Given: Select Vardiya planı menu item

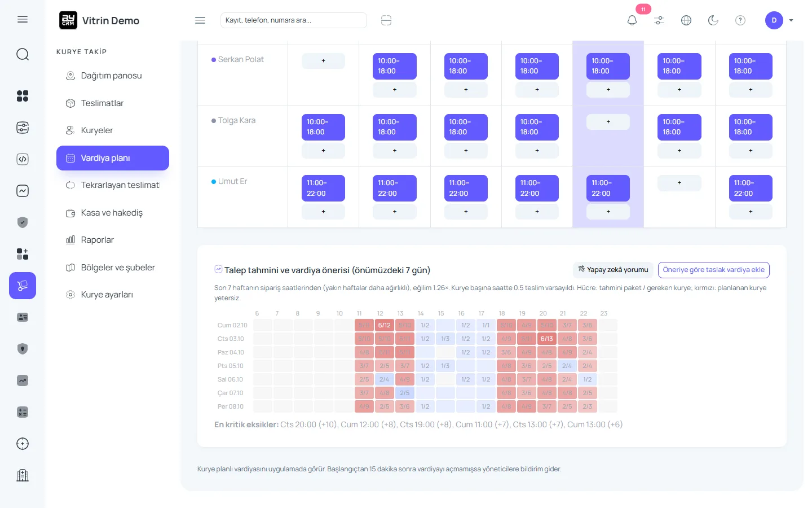Looking at the screenshot, I should [113, 158].
